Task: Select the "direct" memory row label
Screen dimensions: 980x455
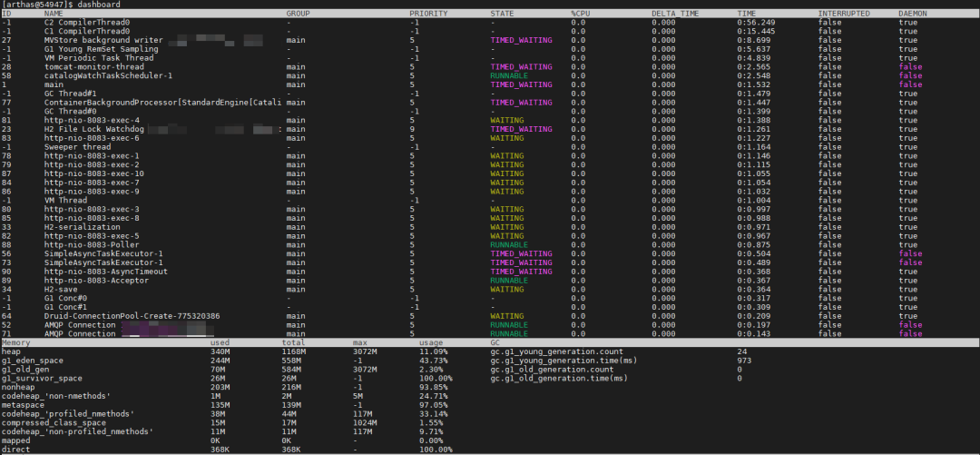Action: [16, 450]
